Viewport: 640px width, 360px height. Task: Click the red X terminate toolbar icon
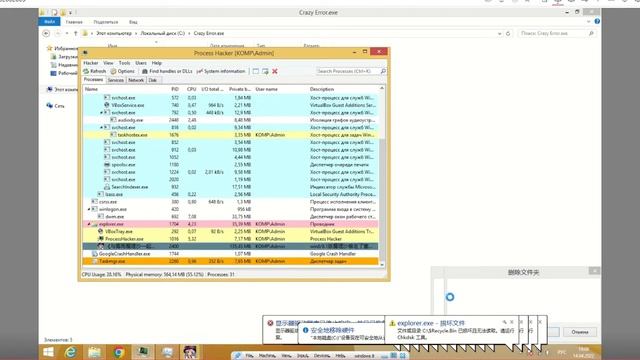tap(275, 71)
